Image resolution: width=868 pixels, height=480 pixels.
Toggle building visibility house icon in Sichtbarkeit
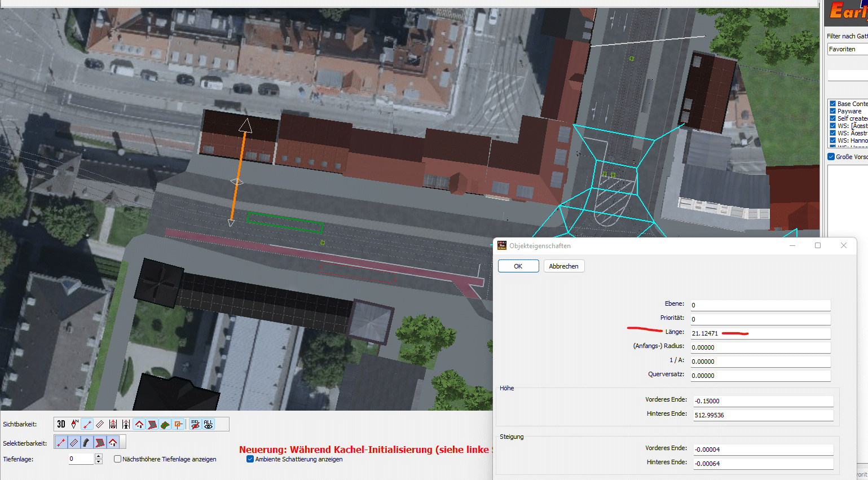(139, 424)
